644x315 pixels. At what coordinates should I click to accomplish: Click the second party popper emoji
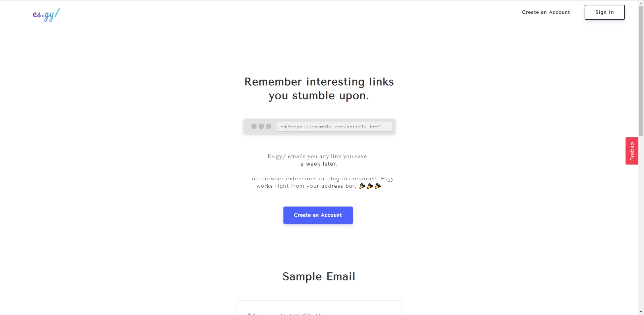coord(370,186)
